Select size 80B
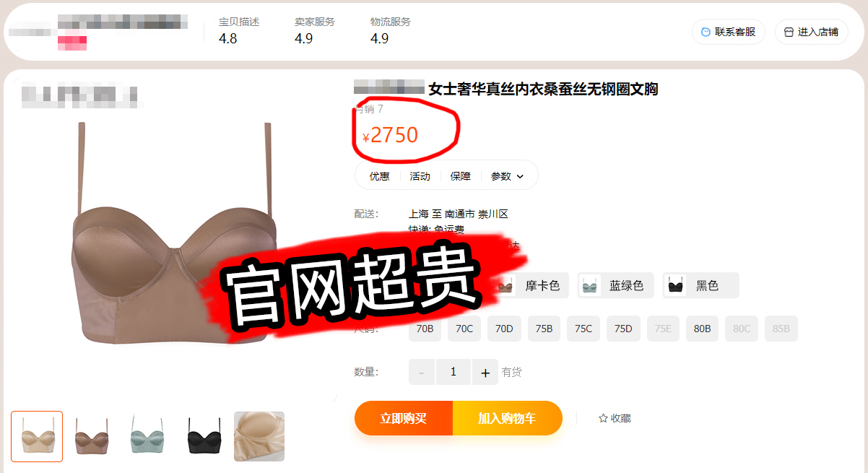Image resolution: width=868 pixels, height=473 pixels. click(703, 329)
